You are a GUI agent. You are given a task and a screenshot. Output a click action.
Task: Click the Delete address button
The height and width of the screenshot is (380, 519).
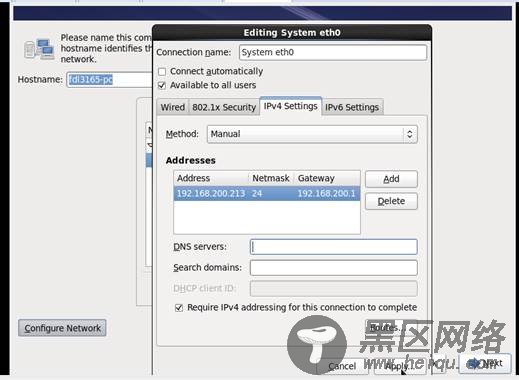point(391,201)
